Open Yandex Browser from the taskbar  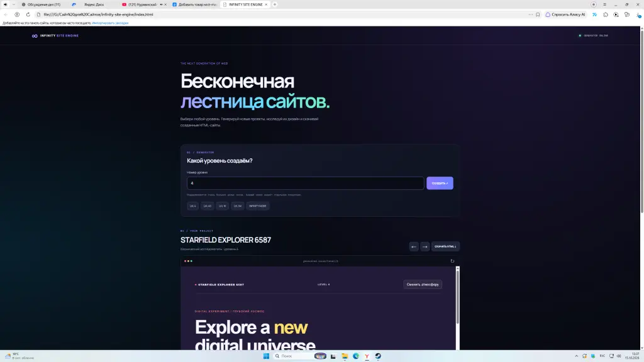coord(367,356)
